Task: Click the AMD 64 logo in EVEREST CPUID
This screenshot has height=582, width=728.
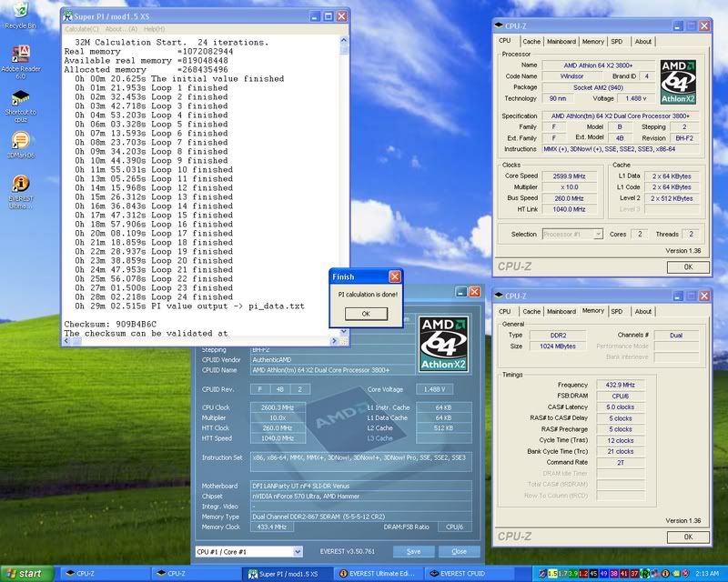Action: point(443,344)
